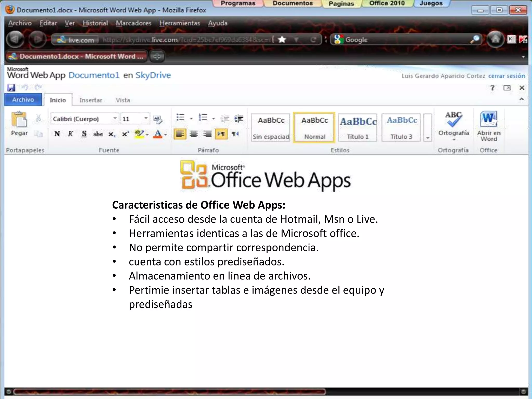Click the undo arrow icon
Image resolution: width=532 pixels, height=399 pixels.
(x=25, y=87)
